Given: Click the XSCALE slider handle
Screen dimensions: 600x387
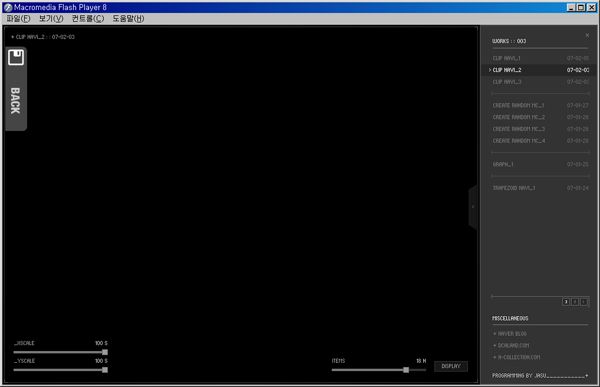Looking at the screenshot, I should [105, 352].
